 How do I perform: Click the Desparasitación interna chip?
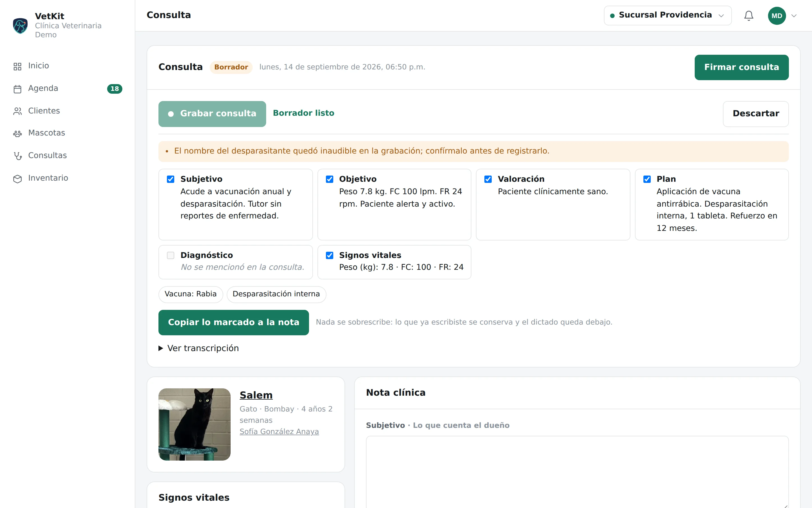276,294
